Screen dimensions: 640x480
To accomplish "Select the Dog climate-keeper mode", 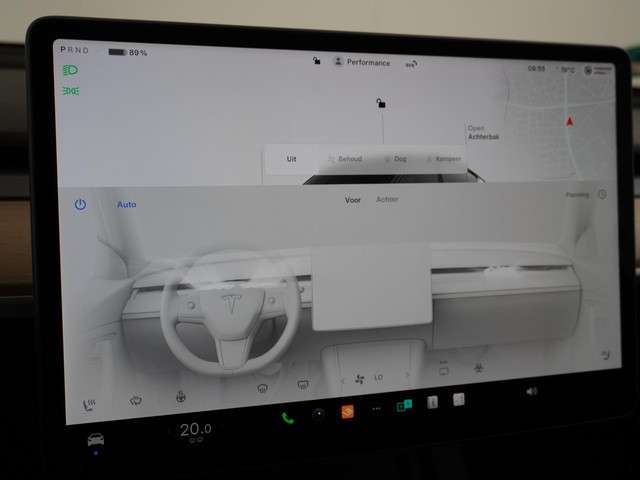I will [396, 159].
